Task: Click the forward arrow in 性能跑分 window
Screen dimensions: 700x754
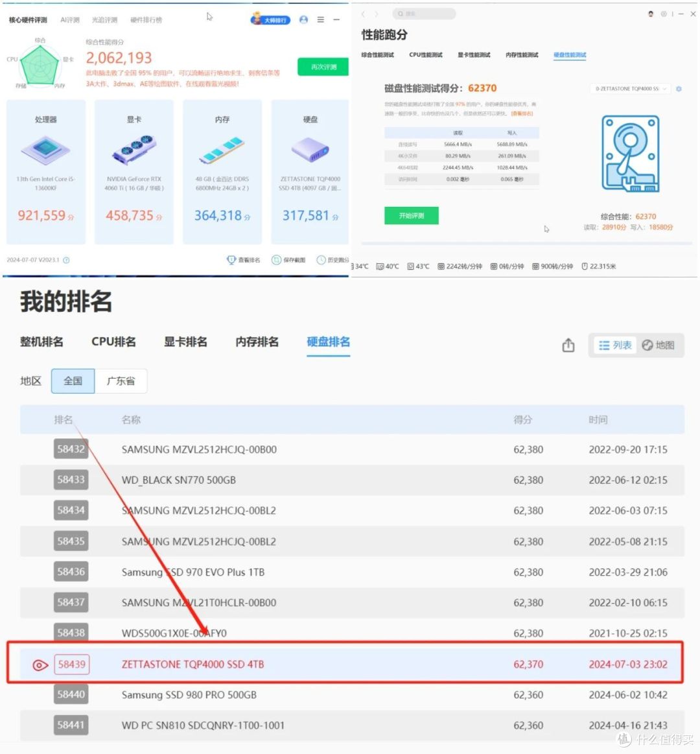Action: click(x=377, y=14)
